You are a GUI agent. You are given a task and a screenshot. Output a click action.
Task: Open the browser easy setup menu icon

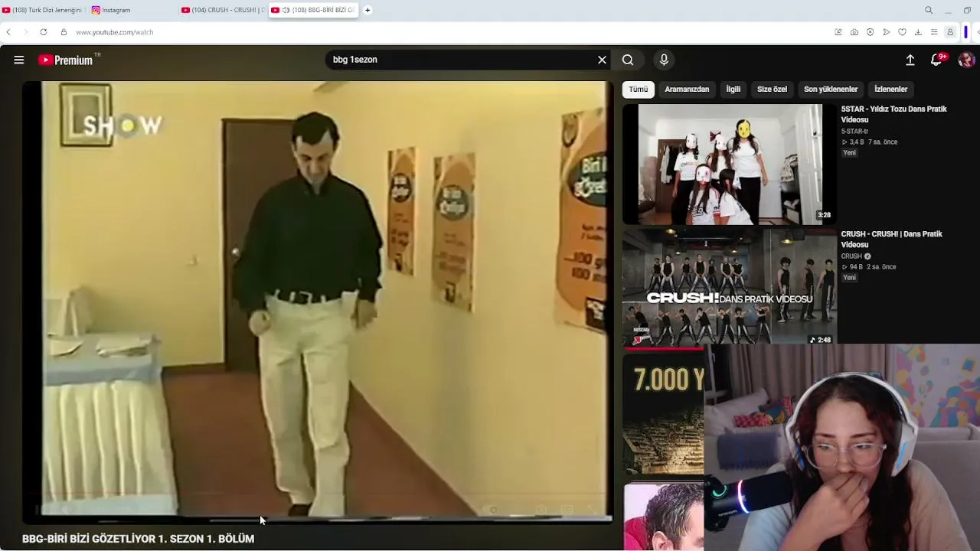(x=934, y=32)
